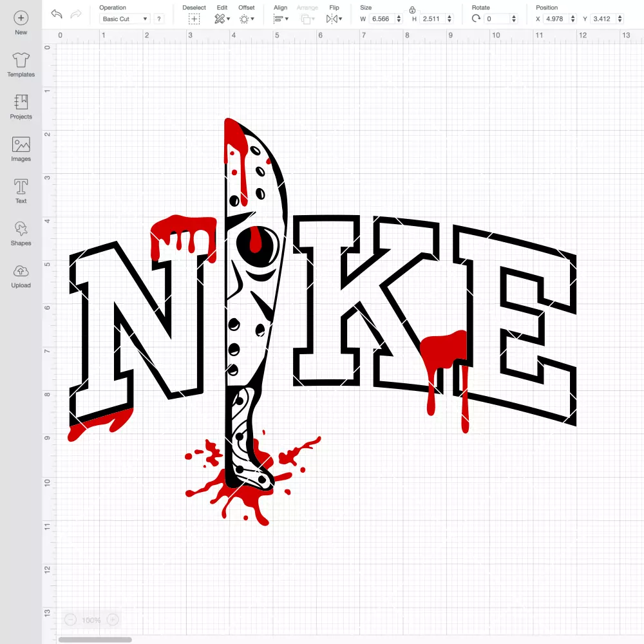
Task: Click the height H input field
Action: [x=431, y=19]
